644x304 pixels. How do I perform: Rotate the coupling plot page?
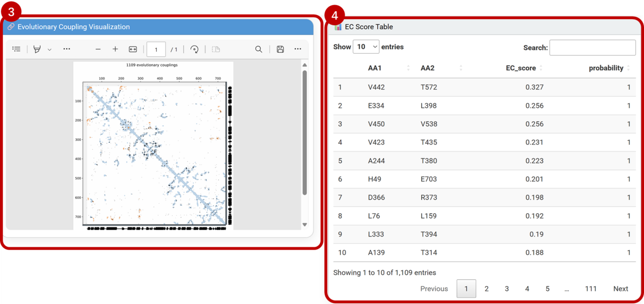194,49
